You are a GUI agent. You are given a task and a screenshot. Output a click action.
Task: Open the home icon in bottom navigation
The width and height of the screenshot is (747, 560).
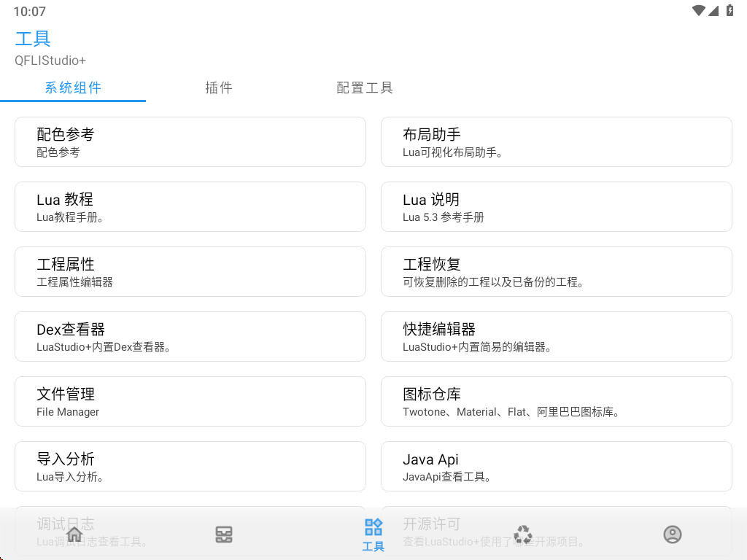click(74, 534)
